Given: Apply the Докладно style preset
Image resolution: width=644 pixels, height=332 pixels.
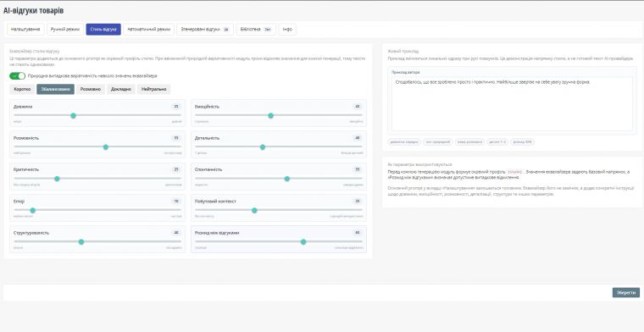Looking at the screenshot, I should coord(121,89).
